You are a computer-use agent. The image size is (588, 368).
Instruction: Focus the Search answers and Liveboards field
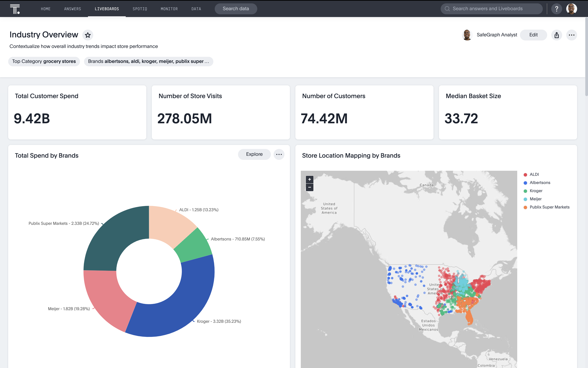(492, 9)
